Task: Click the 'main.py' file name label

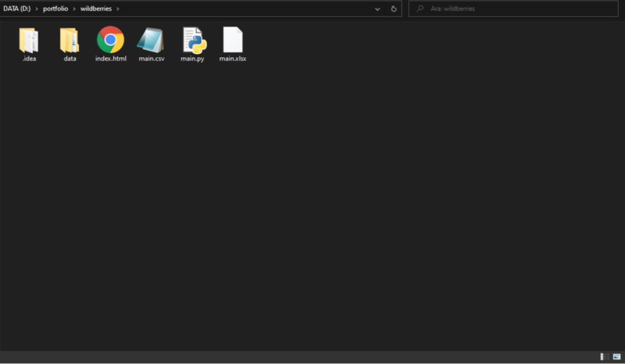Action: coord(192,59)
